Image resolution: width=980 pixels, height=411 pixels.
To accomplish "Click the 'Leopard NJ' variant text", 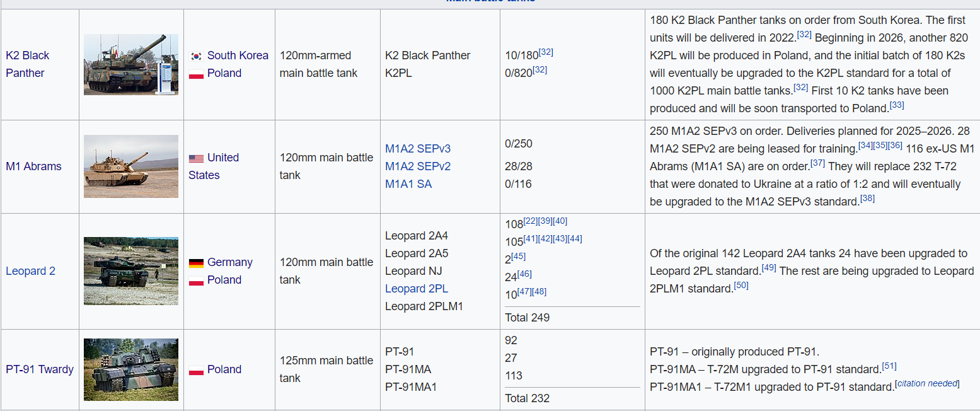I will point(413,271).
